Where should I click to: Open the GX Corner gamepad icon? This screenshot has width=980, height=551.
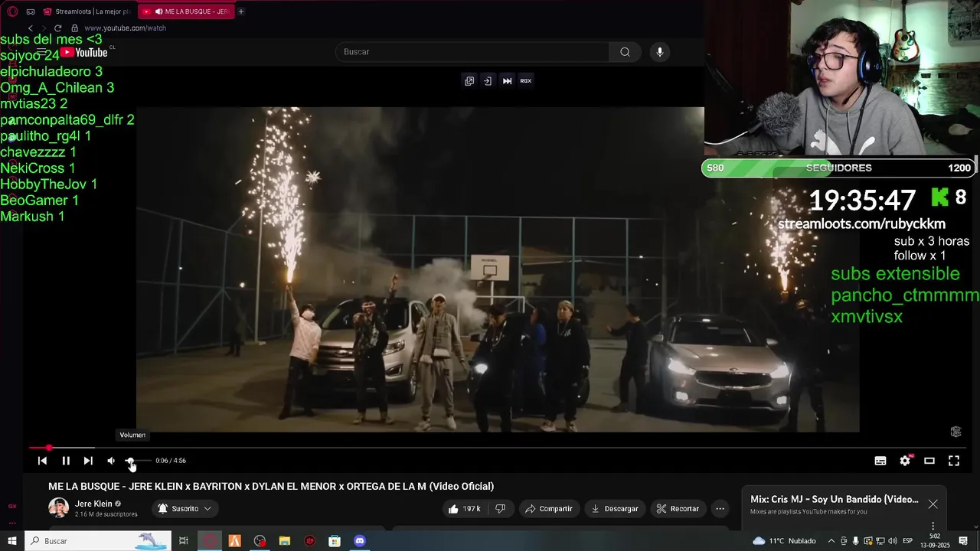coord(31,11)
